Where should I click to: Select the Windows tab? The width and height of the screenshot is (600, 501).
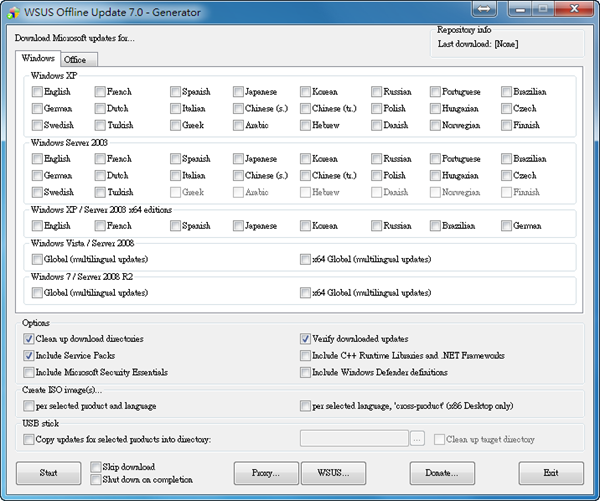point(38,58)
